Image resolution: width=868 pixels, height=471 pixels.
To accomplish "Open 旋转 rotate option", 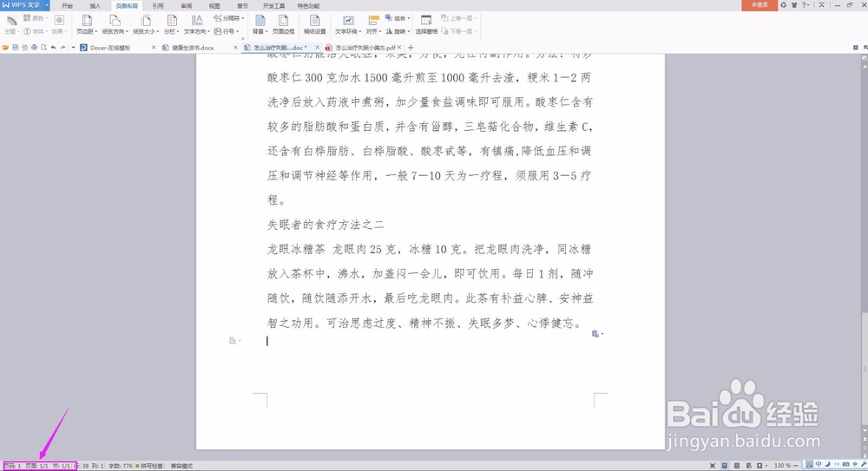I will [398, 31].
